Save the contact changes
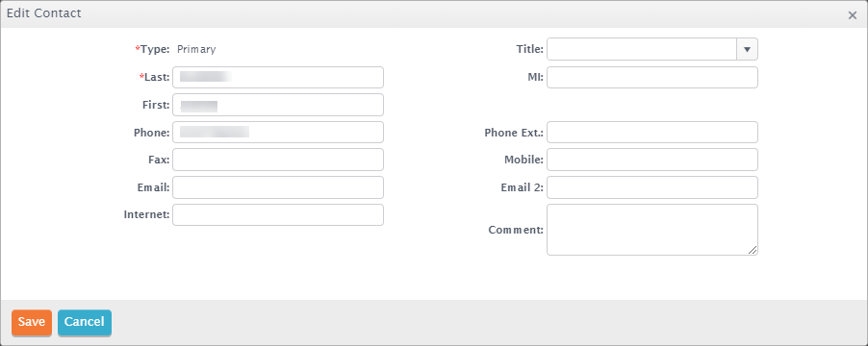 pos(32,322)
